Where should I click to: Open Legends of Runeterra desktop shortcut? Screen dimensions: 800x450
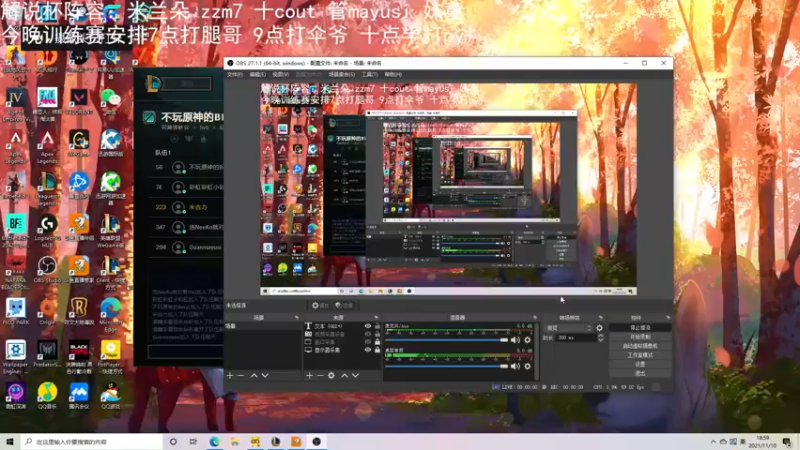coord(79,312)
